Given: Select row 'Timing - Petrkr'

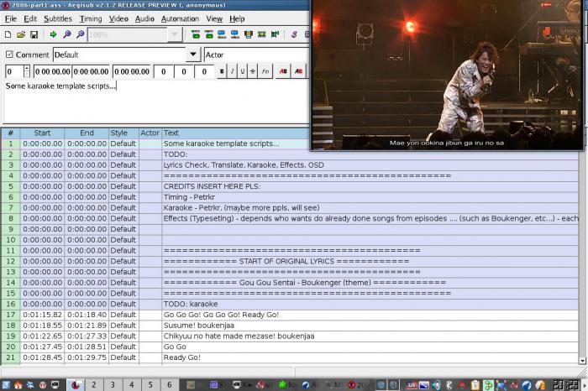Looking at the screenshot, I should [290, 197].
